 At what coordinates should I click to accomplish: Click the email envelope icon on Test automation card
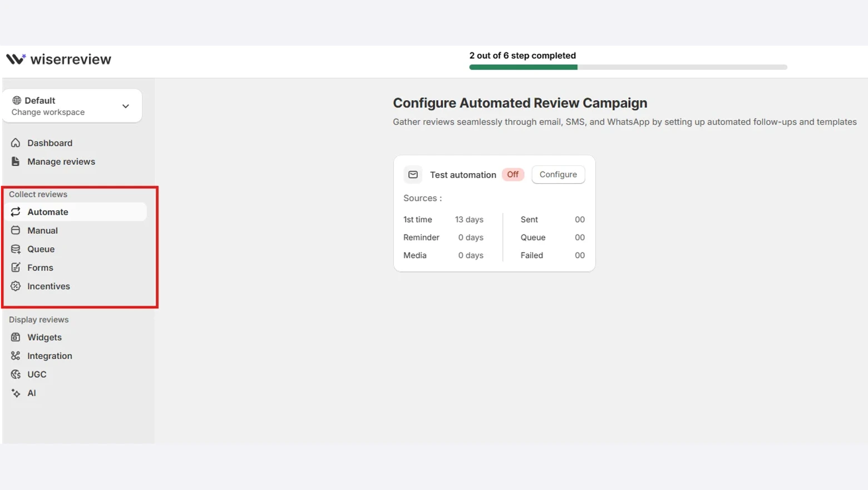point(413,175)
